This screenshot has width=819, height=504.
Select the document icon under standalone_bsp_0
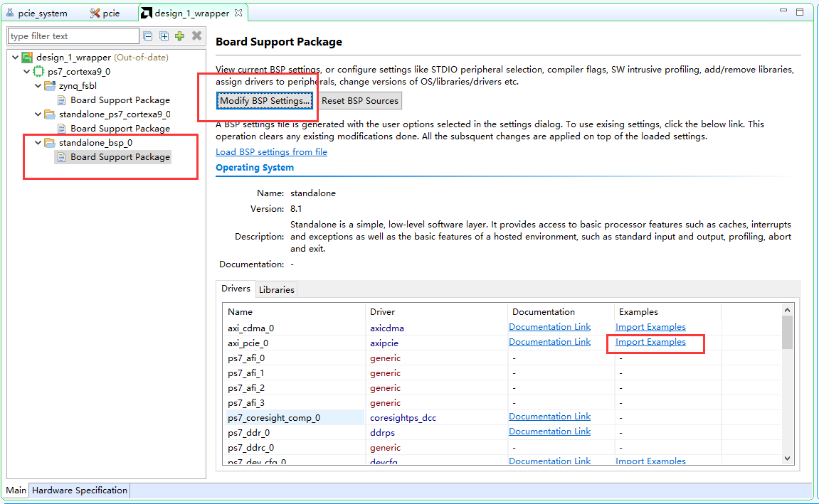coord(62,157)
